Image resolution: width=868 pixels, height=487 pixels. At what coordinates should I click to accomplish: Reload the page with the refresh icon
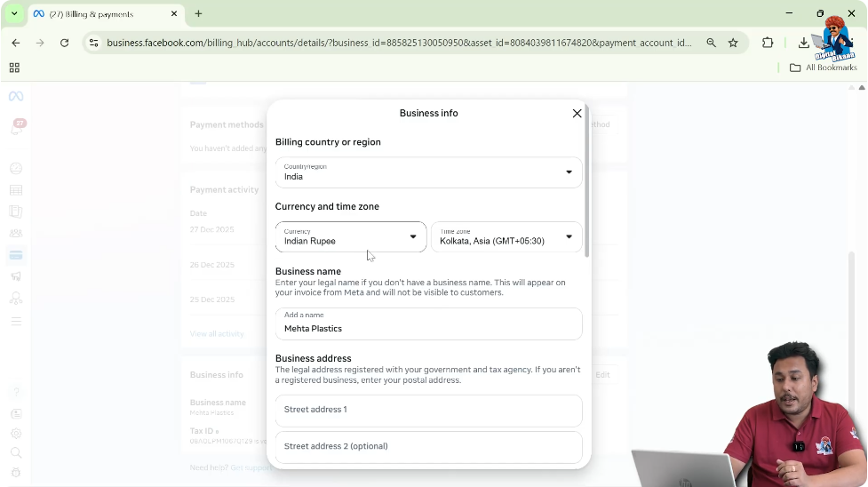pyautogui.click(x=64, y=43)
